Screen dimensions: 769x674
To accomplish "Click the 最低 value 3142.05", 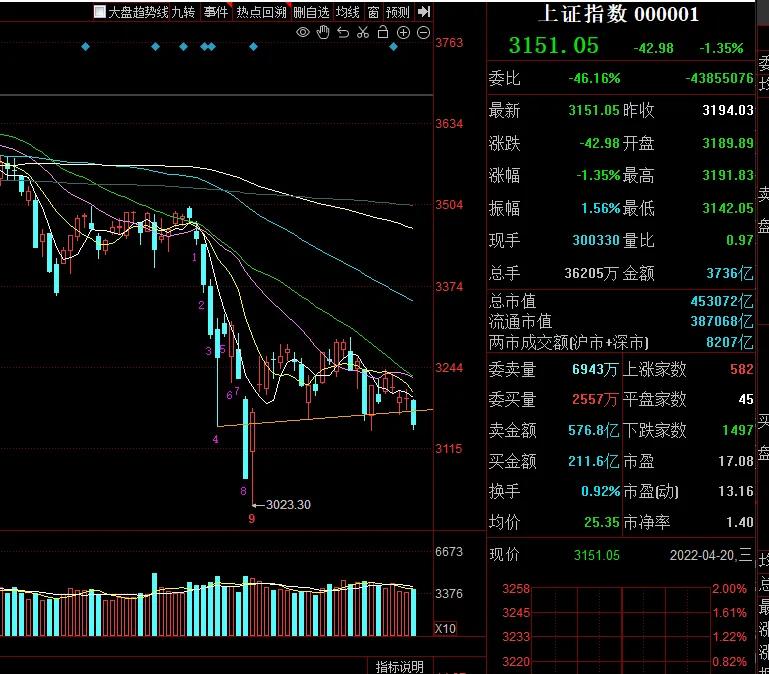I will pos(728,208).
